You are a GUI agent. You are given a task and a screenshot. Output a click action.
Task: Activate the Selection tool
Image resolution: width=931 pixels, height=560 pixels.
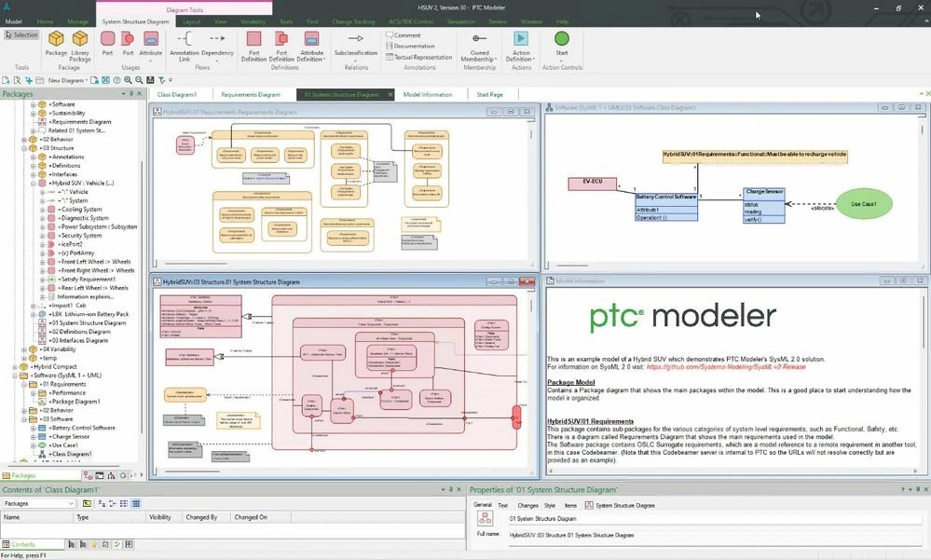point(21,35)
